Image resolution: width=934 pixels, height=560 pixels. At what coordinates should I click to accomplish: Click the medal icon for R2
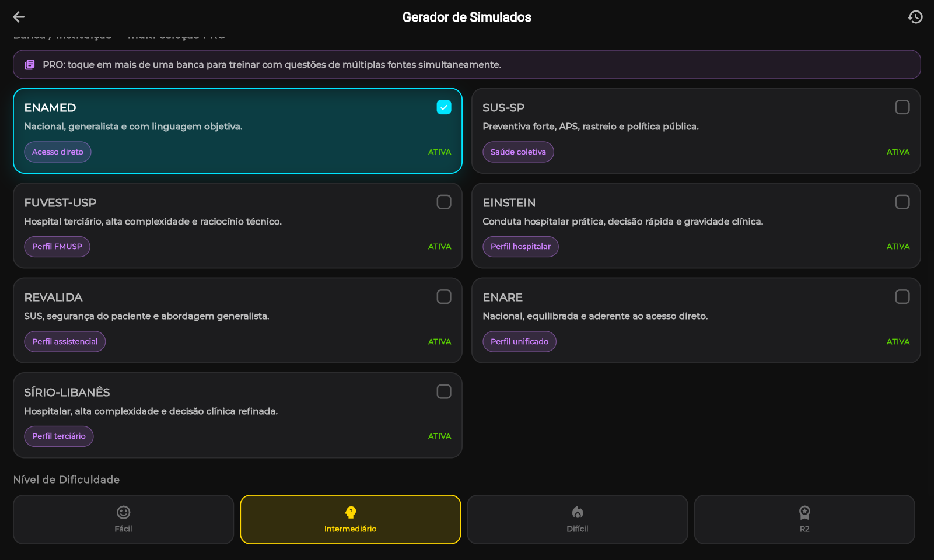tap(804, 512)
